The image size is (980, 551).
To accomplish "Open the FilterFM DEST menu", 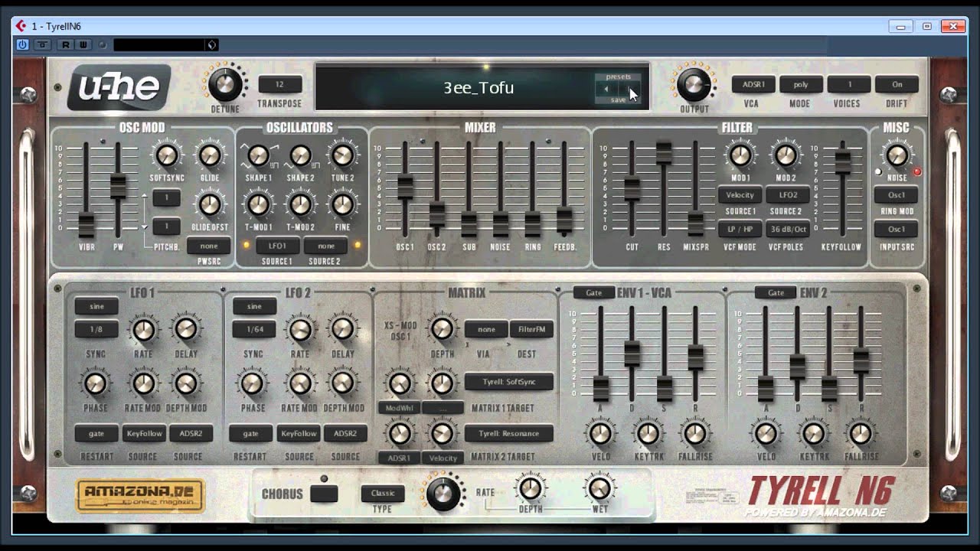I will [531, 330].
